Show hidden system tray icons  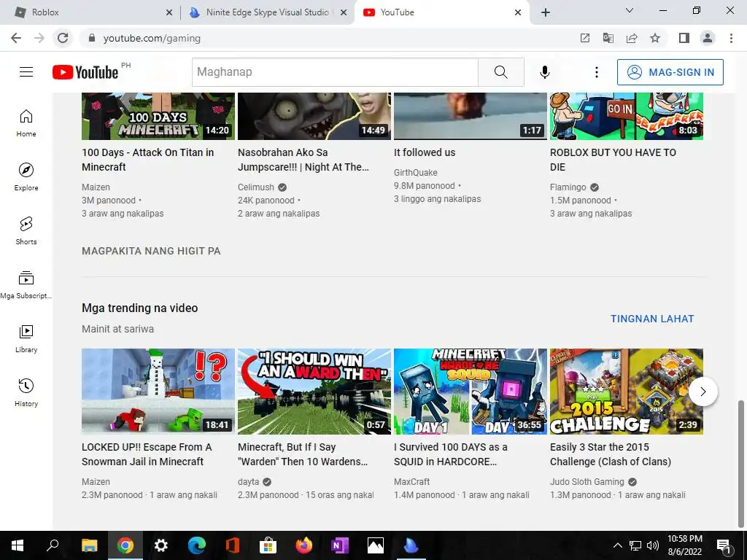pos(617,545)
